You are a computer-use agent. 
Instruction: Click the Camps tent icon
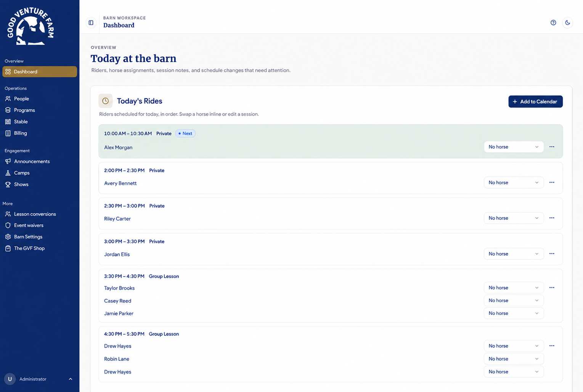coord(8,173)
